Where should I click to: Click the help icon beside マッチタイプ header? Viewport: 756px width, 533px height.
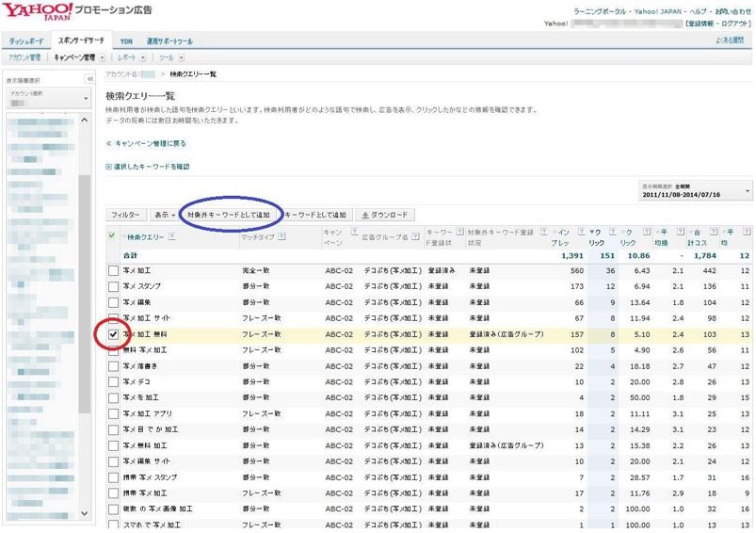pos(282,236)
